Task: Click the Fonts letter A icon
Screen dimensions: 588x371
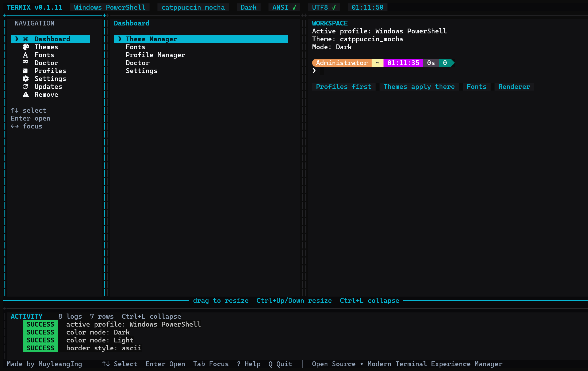Action: point(25,55)
